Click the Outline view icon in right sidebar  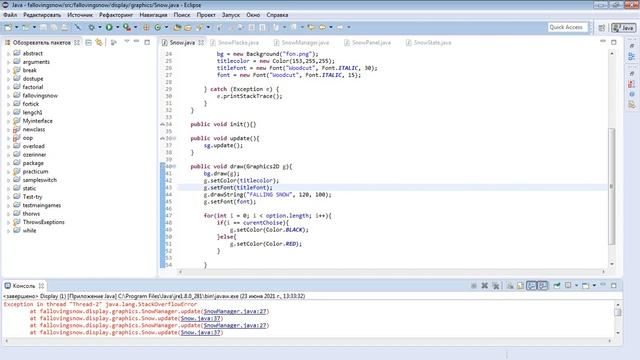tap(631, 57)
